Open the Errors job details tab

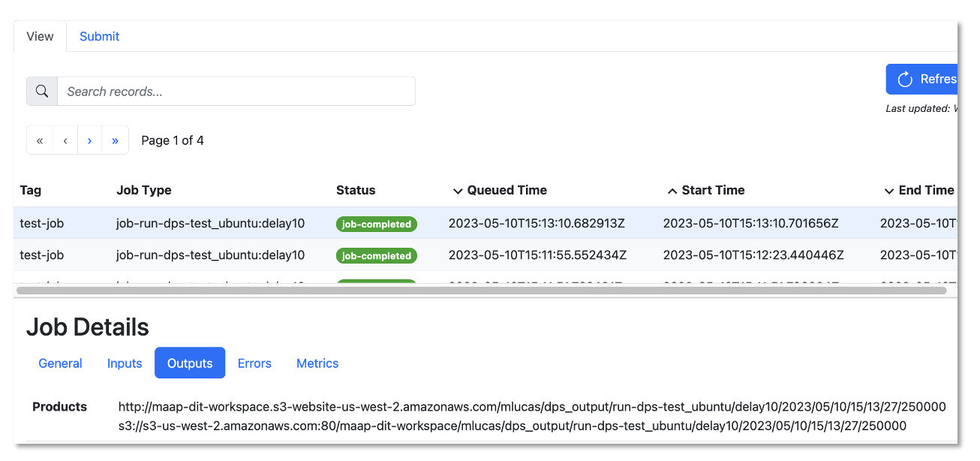[254, 363]
